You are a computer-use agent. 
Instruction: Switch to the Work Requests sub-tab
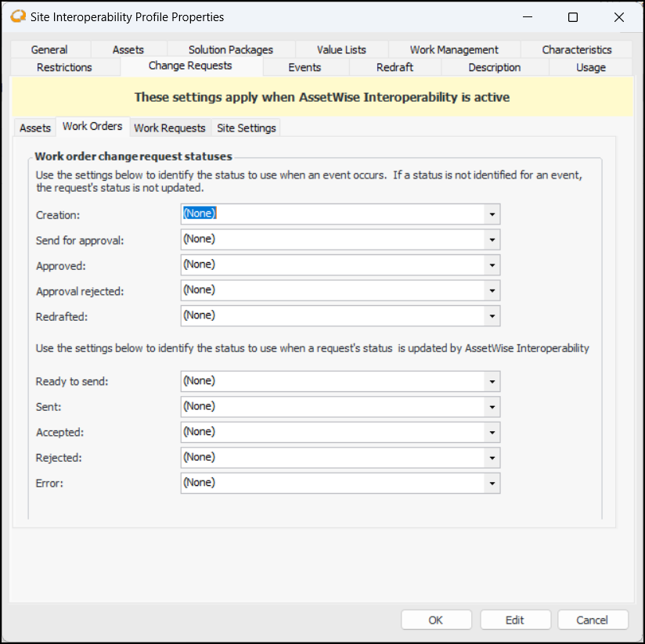[170, 128]
